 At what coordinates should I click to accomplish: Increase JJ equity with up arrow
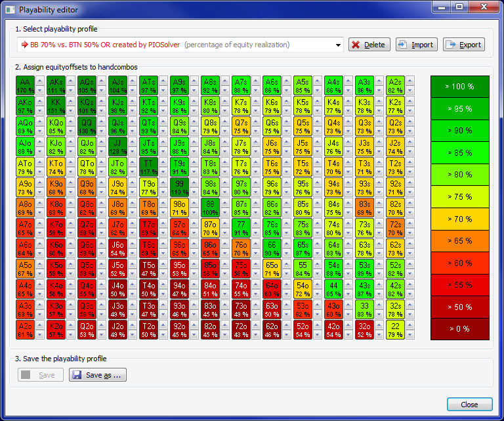click(x=133, y=142)
